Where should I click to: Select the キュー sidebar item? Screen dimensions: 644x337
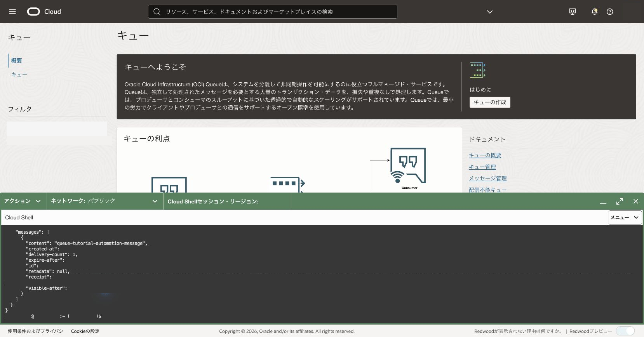click(19, 75)
